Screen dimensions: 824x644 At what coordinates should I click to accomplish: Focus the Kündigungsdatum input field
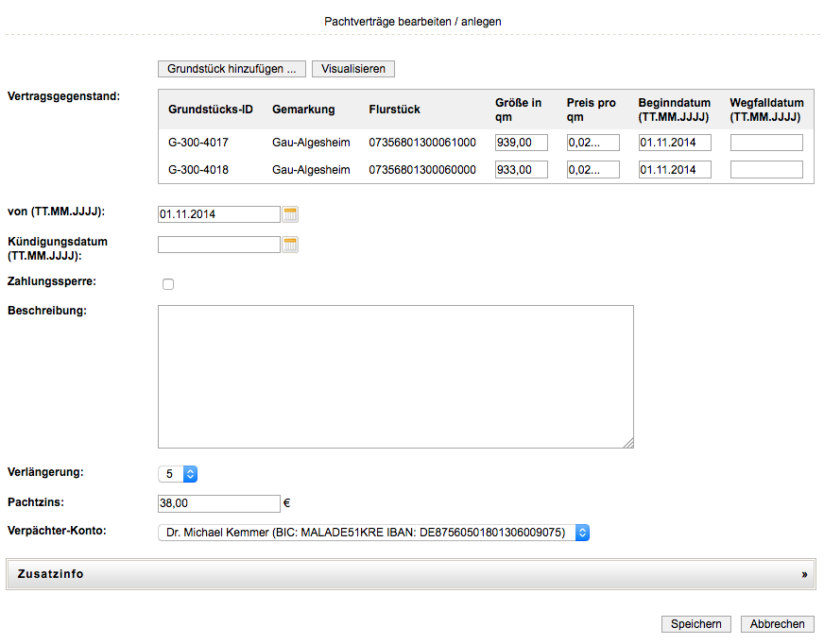tap(219, 245)
